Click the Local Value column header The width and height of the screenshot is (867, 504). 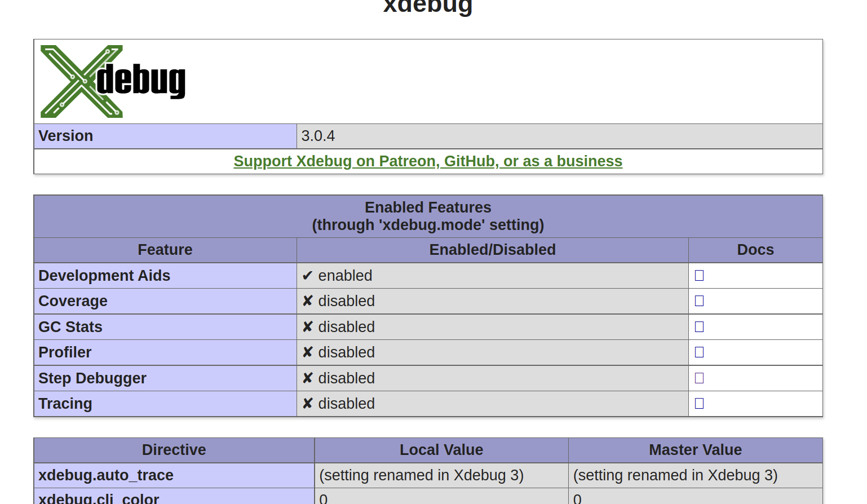[441, 450]
